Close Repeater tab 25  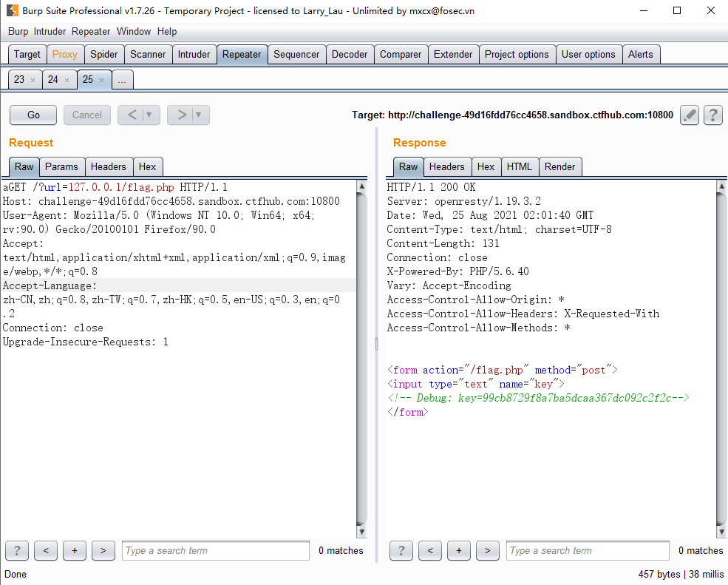coord(102,80)
